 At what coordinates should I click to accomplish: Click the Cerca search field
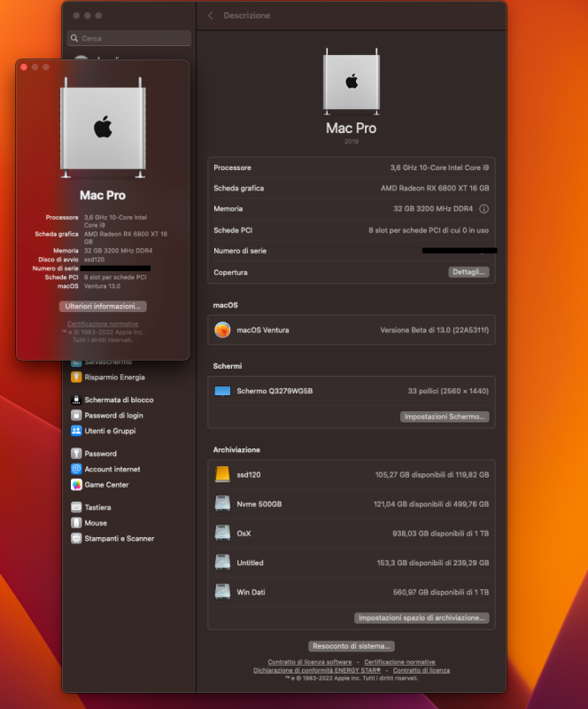pyautogui.click(x=129, y=38)
